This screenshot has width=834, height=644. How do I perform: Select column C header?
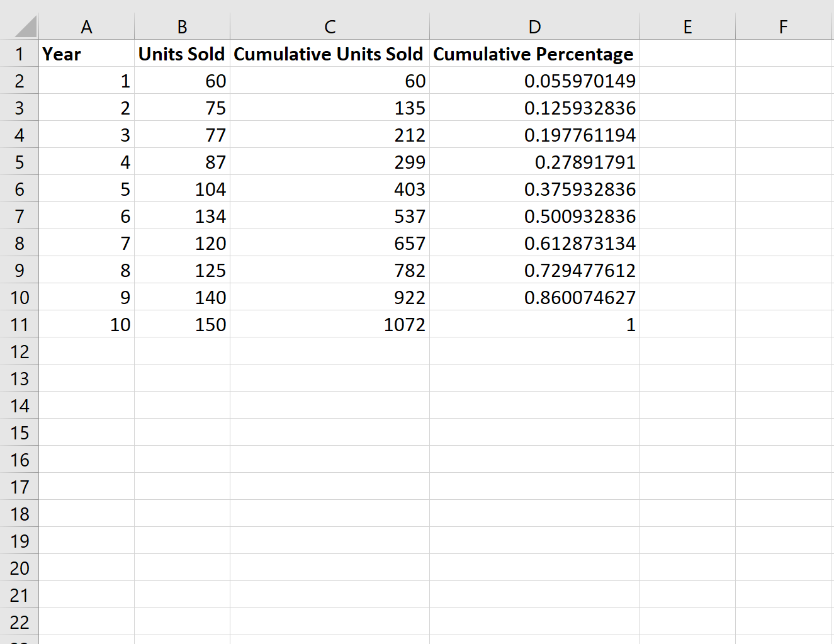tap(330, 26)
